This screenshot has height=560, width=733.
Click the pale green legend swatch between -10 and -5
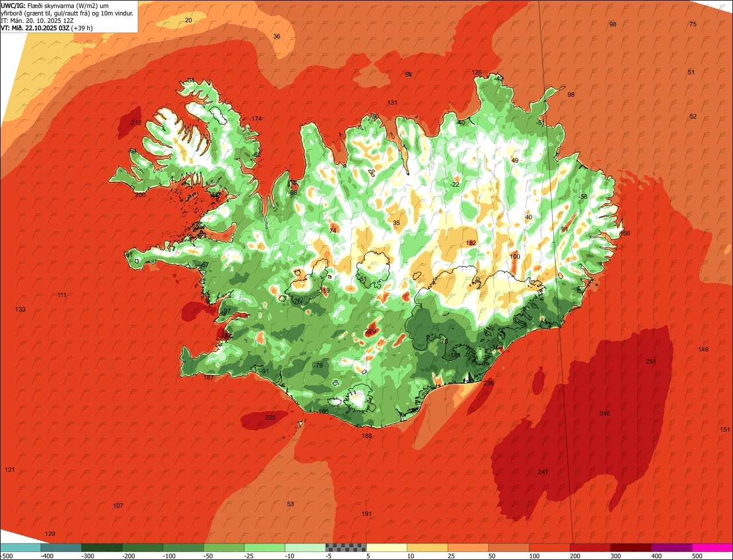click(x=305, y=547)
